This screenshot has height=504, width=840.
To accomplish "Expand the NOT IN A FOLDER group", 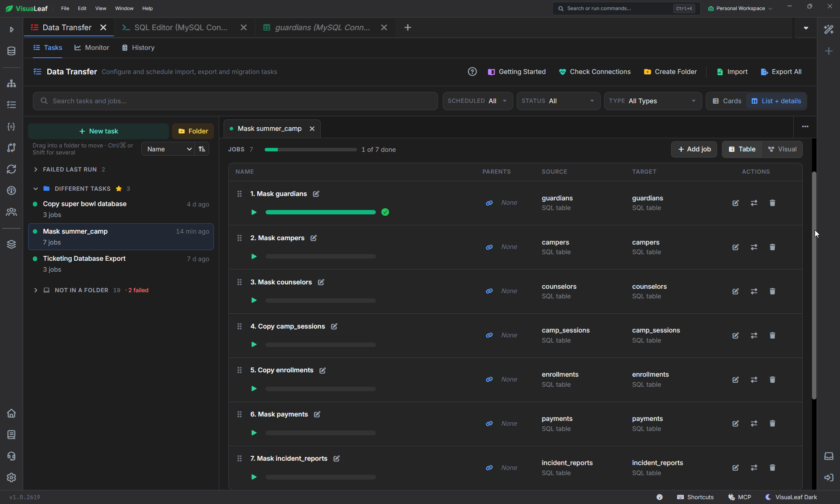I will [35, 290].
